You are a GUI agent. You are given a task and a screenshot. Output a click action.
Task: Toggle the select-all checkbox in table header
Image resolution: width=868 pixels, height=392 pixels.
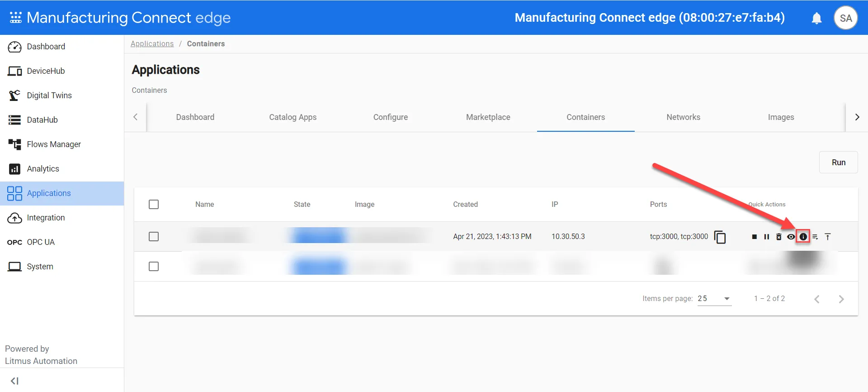click(x=154, y=205)
